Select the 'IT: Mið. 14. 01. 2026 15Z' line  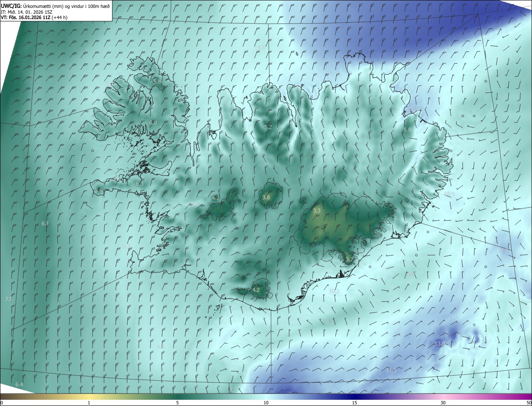tap(26, 12)
